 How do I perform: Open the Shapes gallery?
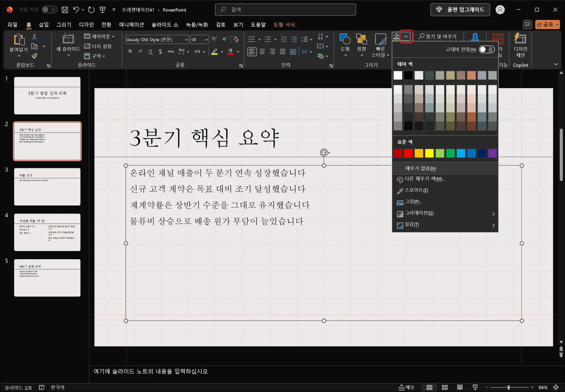coord(345,44)
